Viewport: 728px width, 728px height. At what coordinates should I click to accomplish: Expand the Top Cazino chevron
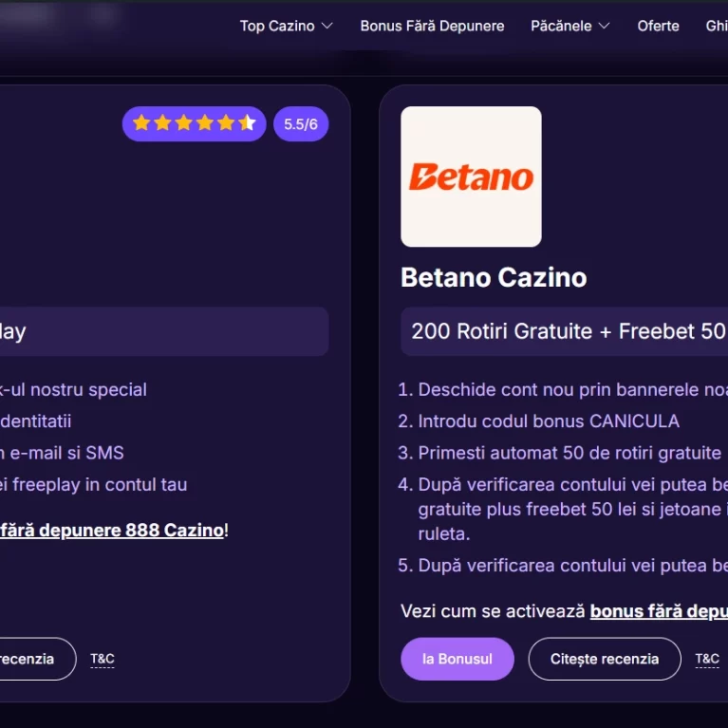pos(327,26)
